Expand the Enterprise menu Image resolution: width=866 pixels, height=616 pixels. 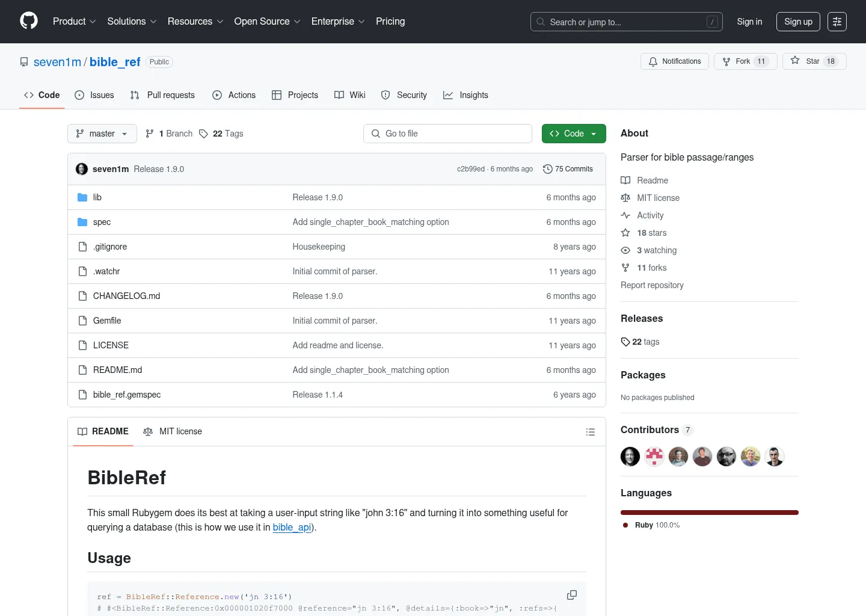[x=338, y=21]
